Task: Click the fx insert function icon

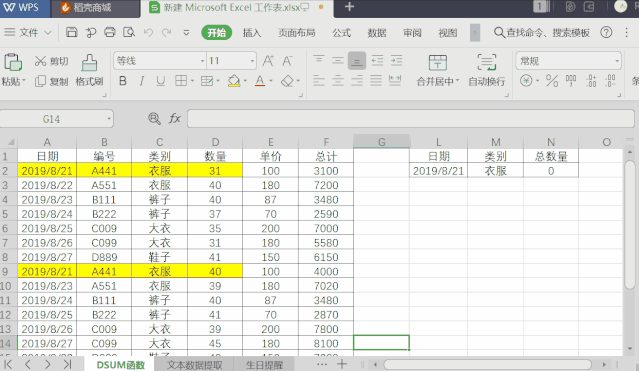Action: point(175,119)
